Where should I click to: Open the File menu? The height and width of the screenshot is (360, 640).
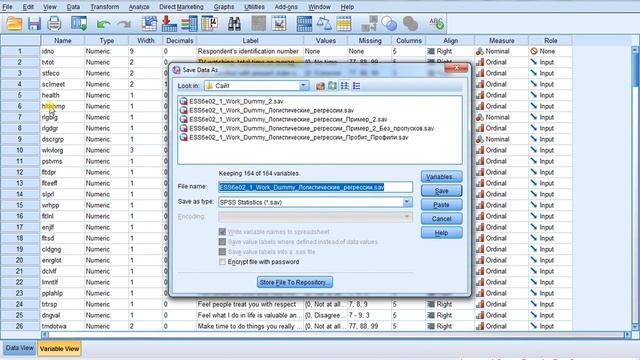tap(7, 7)
